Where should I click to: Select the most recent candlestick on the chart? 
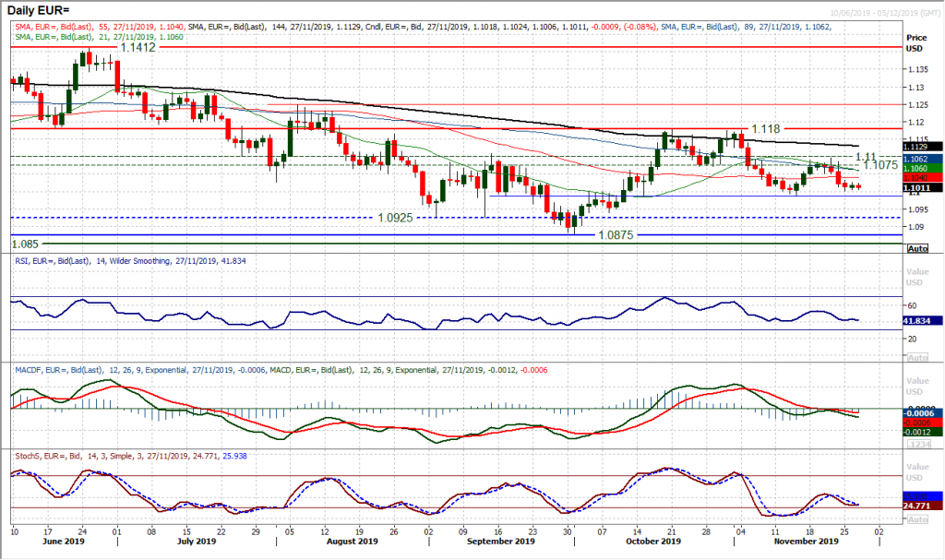pos(857,187)
